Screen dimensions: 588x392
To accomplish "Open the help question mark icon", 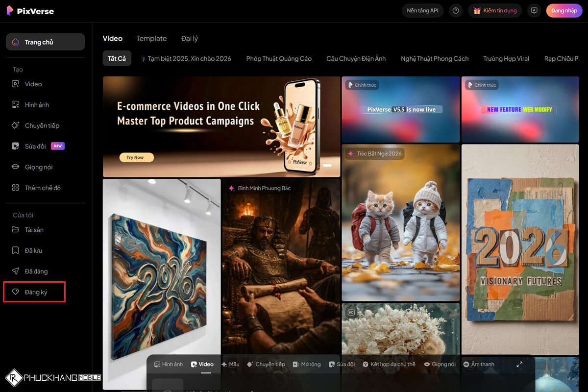I will (x=456, y=10).
